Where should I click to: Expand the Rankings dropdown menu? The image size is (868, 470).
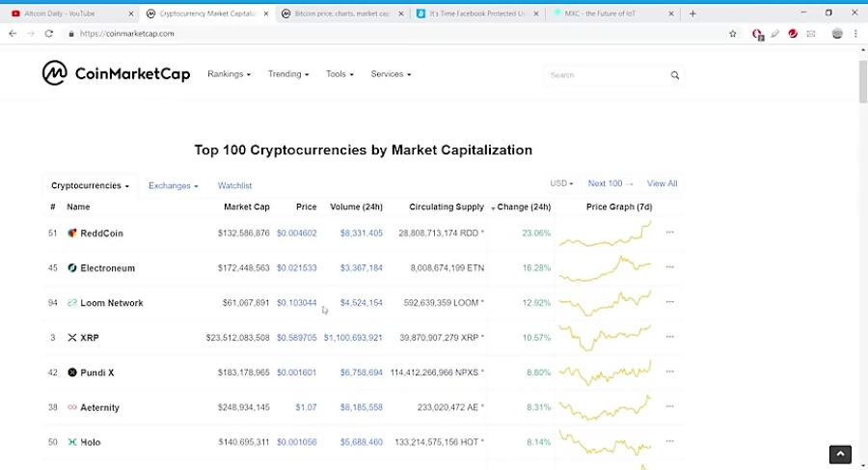coord(229,73)
